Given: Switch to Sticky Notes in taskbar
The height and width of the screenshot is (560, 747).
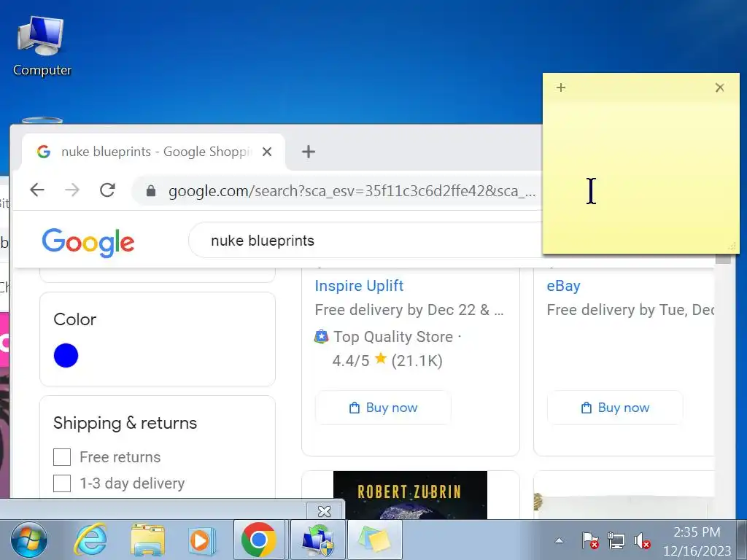Looking at the screenshot, I should [375, 540].
